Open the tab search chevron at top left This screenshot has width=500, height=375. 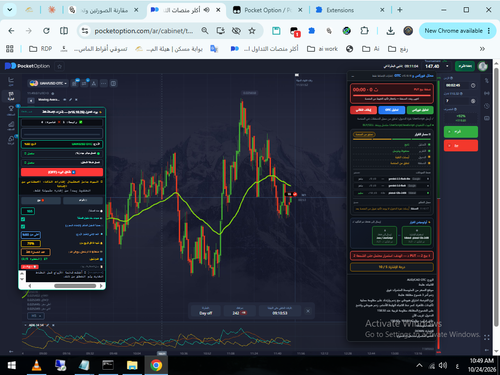[10, 10]
